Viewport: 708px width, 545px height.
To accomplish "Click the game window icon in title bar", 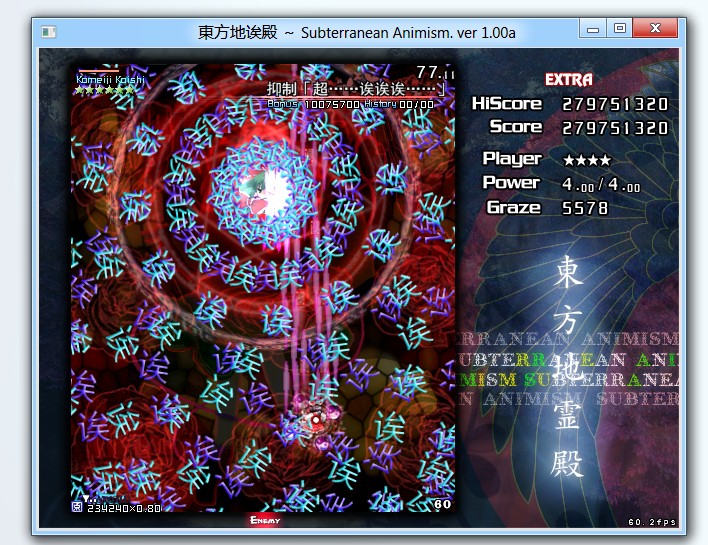I will point(48,32).
